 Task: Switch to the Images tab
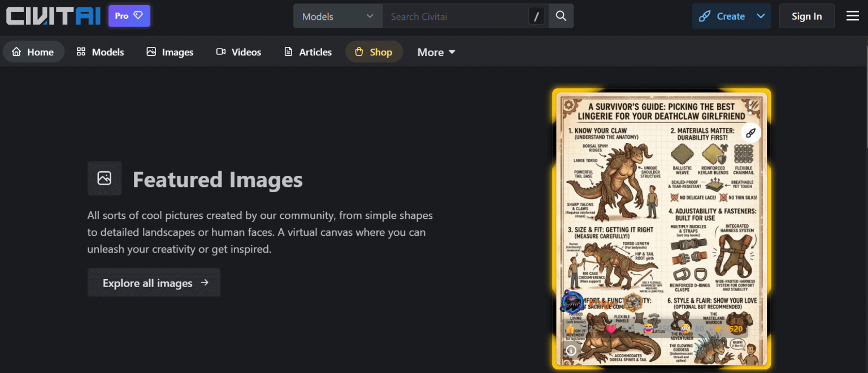tap(170, 52)
